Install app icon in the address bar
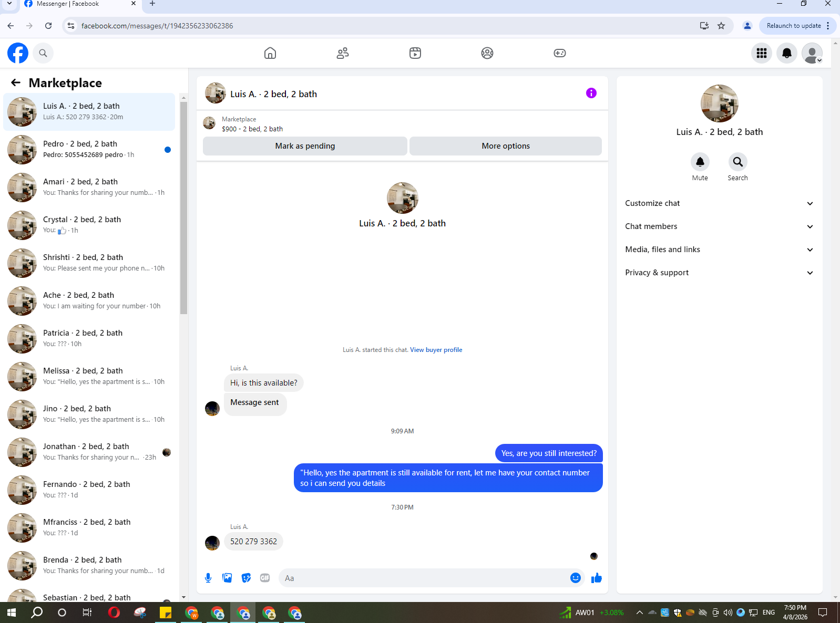This screenshot has width=840, height=623. click(704, 26)
